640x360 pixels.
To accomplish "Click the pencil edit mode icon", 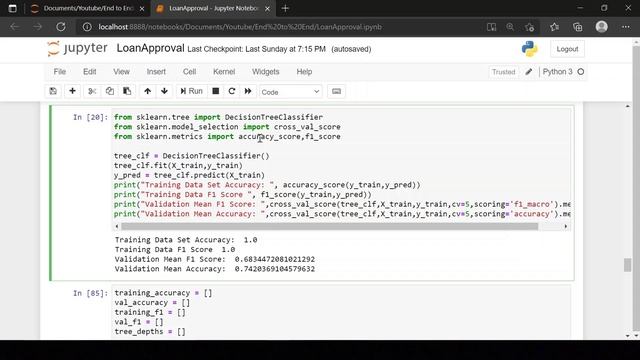I will 529,72.
